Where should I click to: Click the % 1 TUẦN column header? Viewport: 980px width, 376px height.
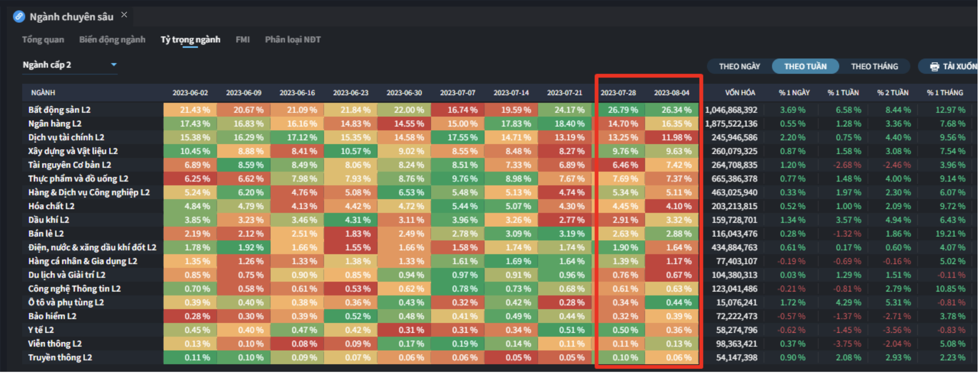click(843, 93)
